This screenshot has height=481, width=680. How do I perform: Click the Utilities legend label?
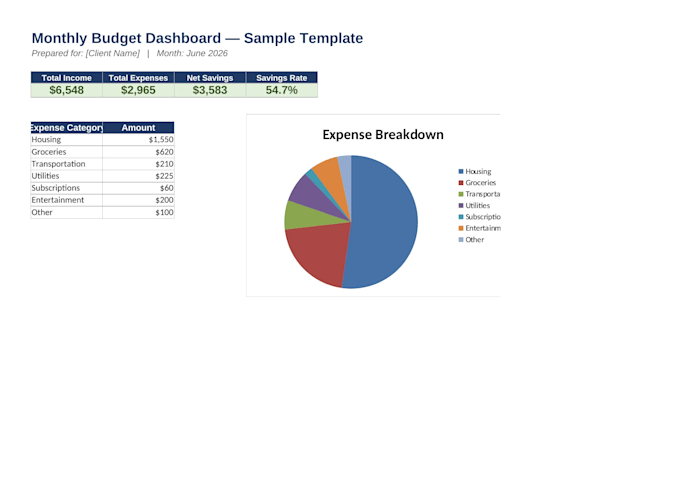coord(477,206)
